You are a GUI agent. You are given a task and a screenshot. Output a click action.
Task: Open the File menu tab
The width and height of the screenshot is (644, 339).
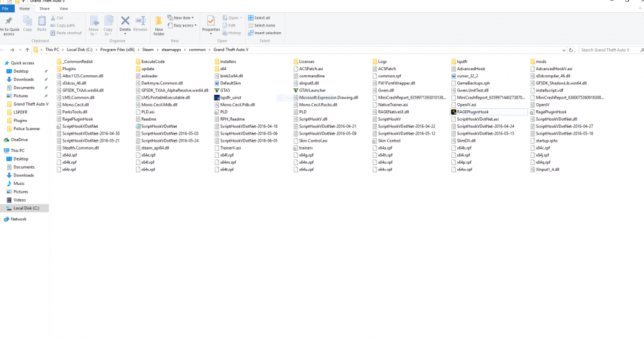coord(5,8)
